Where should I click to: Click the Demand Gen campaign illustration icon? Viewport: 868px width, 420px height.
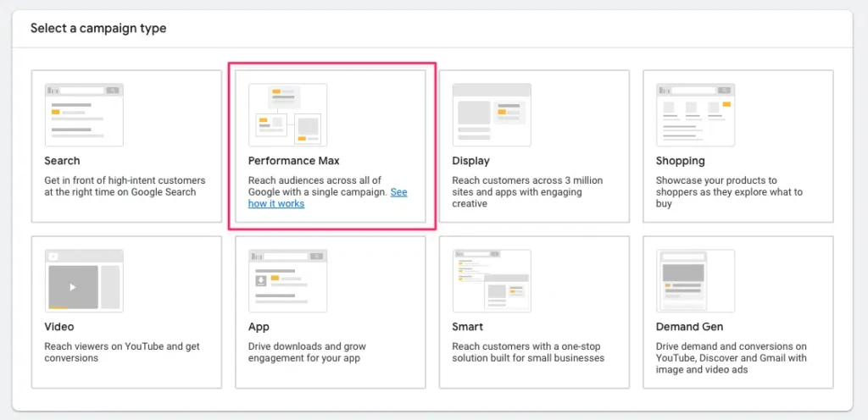[x=695, y=280]
